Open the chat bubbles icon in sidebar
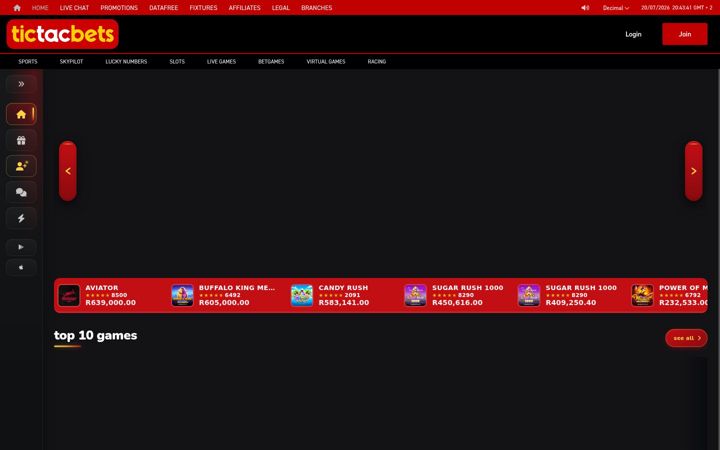The width and height of the screenshot is (720, 450). point(21,192)
